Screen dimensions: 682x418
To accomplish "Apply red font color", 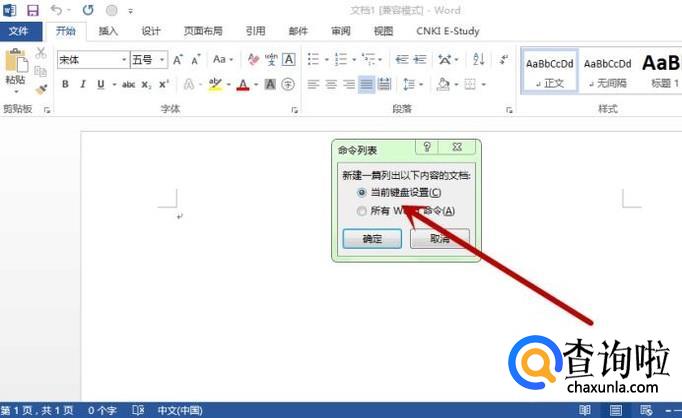I will coord(243,84).
